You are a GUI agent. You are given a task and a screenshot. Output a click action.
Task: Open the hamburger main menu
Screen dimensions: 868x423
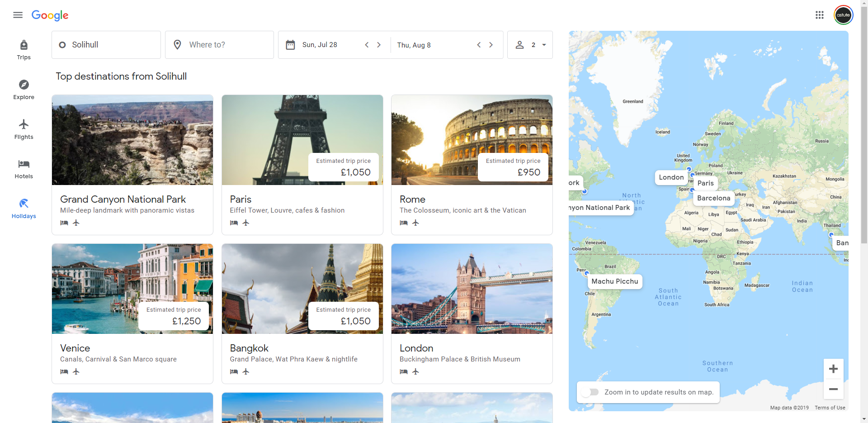point(18,15)
